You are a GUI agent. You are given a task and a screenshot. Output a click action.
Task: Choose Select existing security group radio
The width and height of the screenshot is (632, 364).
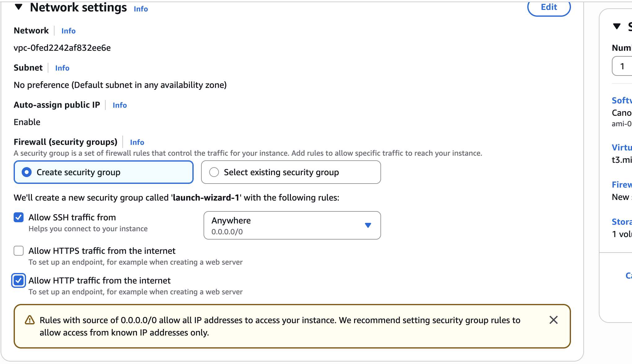coord(214,172)
